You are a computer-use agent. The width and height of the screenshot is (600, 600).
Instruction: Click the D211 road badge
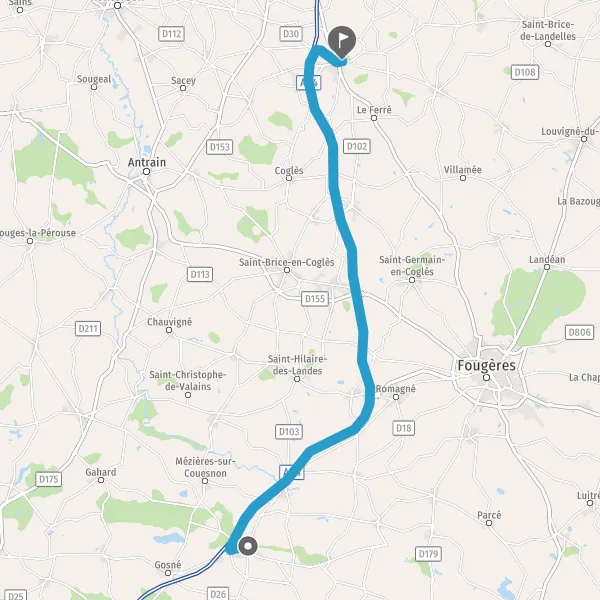(x=88, y=328)
